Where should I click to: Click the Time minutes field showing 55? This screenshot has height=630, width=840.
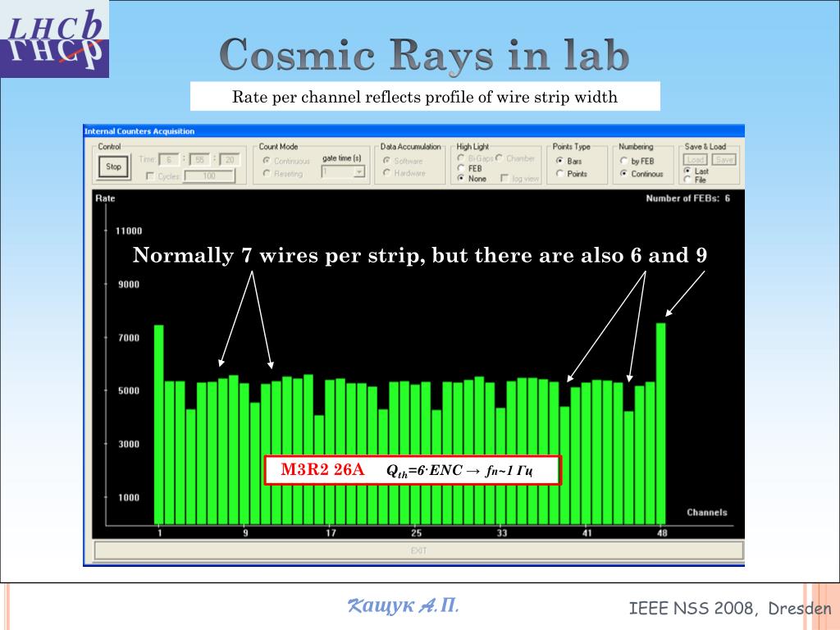[199, 160]
